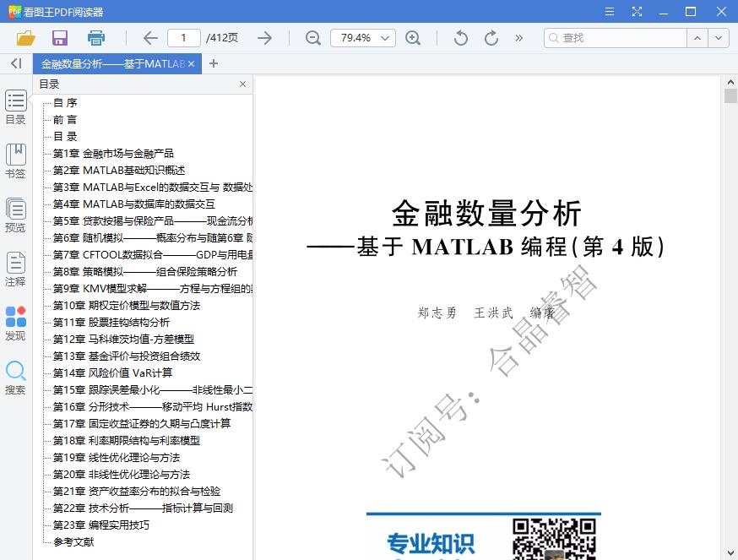Select 第9章 KMV模型求解
This screenshot has height=560, width=738.
[x=153, y=289]
